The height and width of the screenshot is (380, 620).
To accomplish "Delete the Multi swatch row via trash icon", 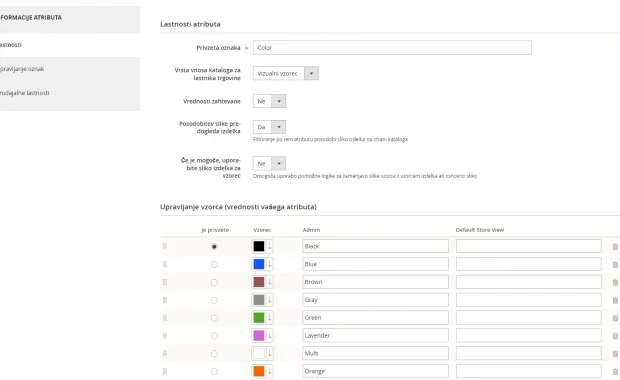I will click(x=615, y=354).
